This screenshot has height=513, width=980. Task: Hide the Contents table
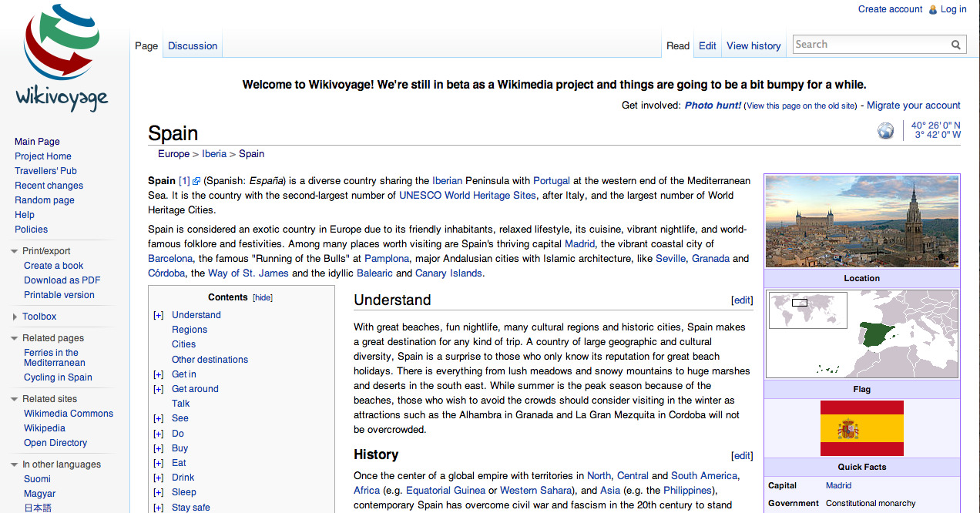[262, 297]
